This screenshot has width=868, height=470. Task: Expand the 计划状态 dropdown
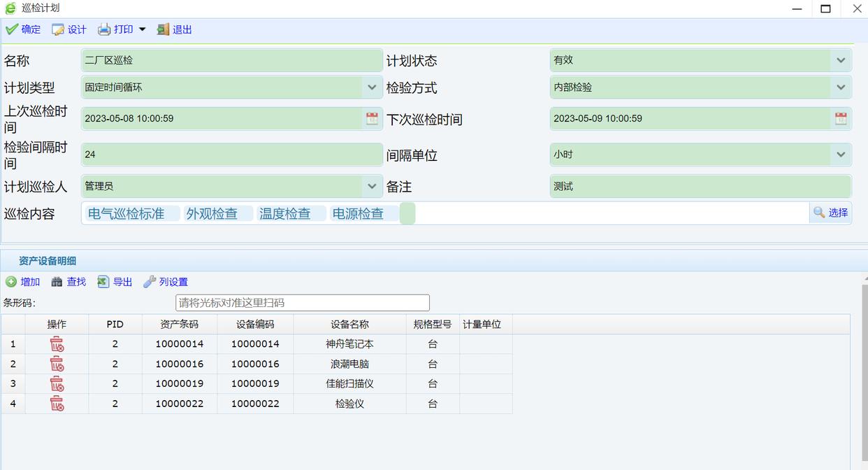pos(841,60)
